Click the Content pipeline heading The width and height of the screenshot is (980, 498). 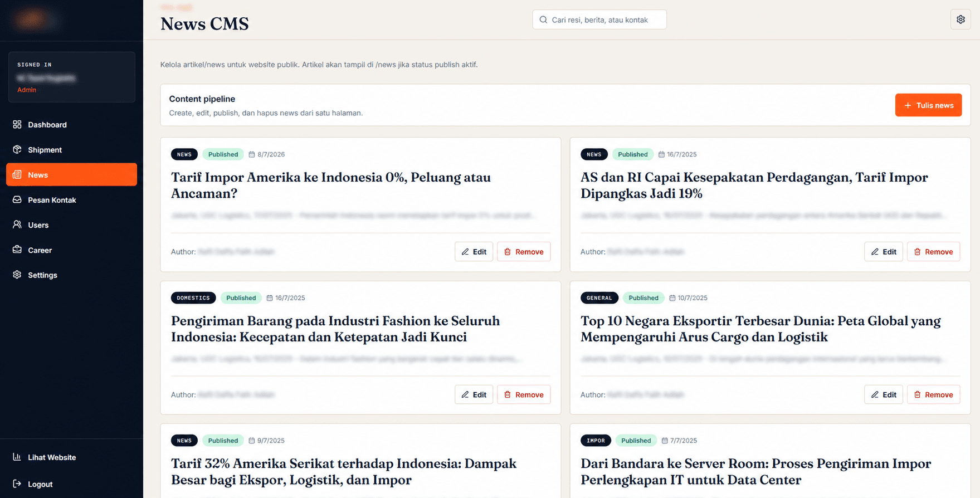[202, 99]
